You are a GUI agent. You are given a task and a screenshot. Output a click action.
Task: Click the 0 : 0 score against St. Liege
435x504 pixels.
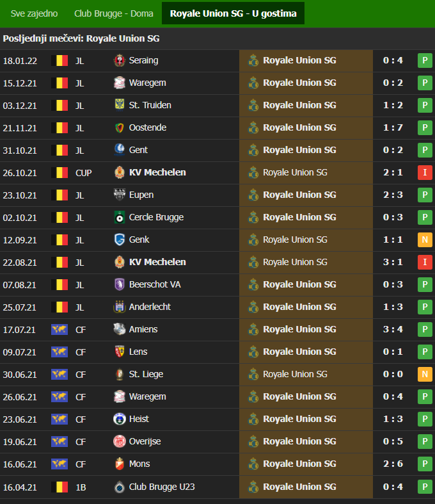(393, 374)
